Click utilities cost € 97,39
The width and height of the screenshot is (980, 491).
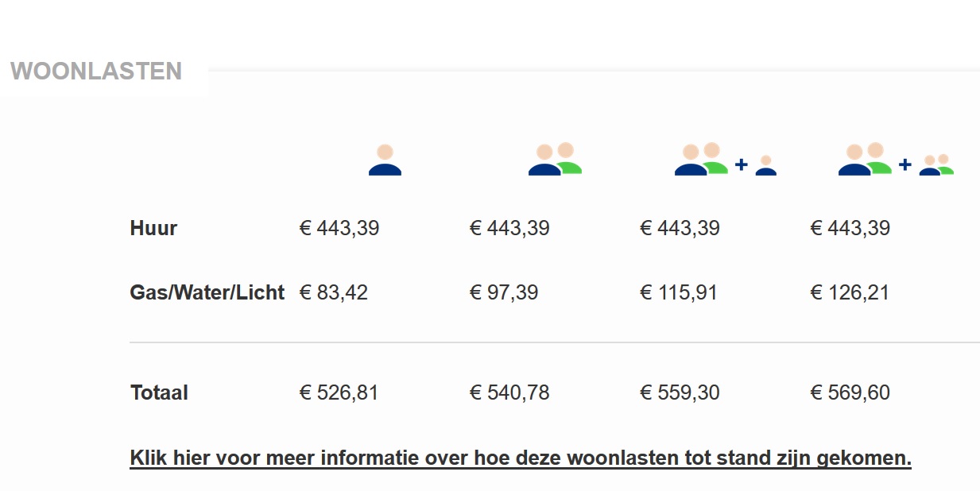(x=504, y=292)
